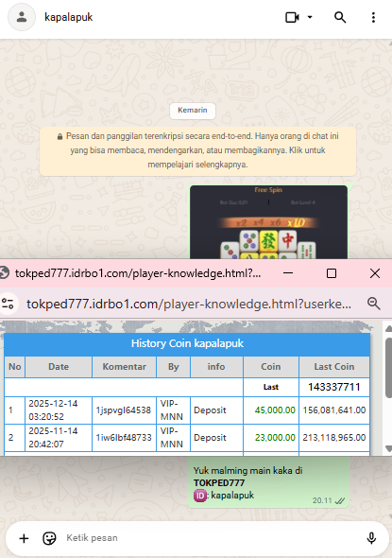This screenshot has height=558, width=392.
Task: Click comment 1iw6lbf48733 cell
Action: 125,437
